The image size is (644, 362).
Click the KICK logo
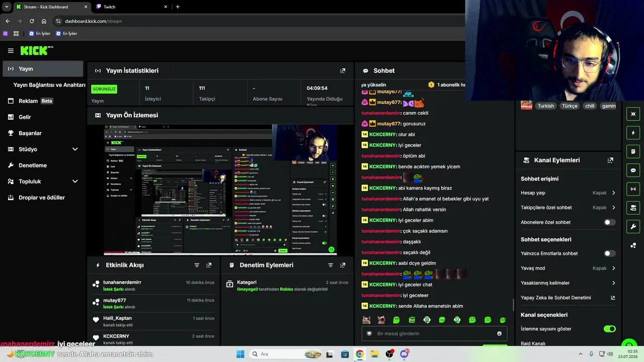tap(37, 50)
